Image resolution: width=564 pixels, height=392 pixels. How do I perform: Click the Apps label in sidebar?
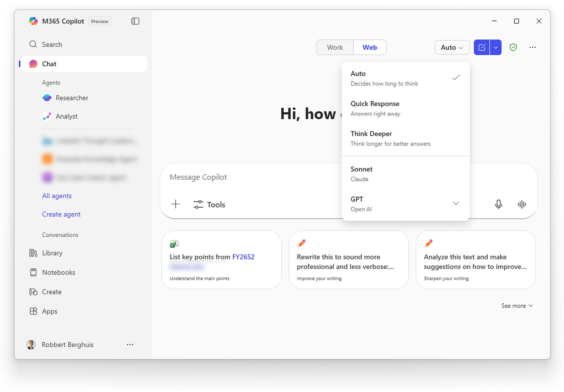pos(50,311)
